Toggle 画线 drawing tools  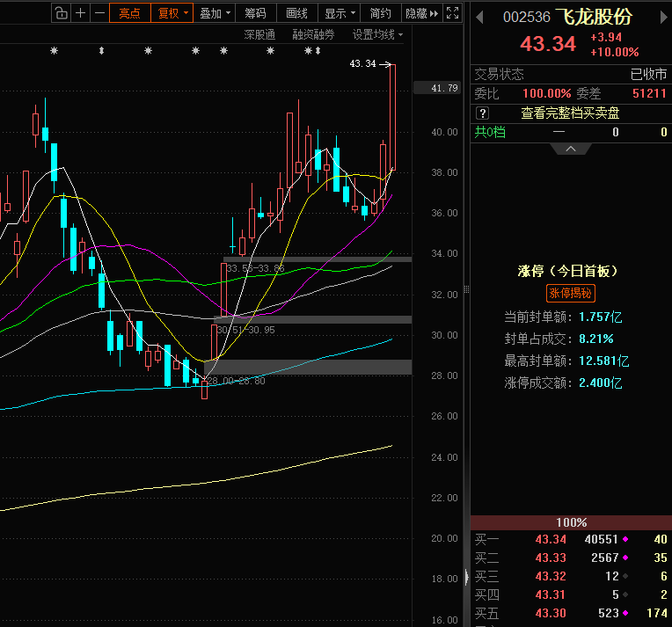coord(297,13)
